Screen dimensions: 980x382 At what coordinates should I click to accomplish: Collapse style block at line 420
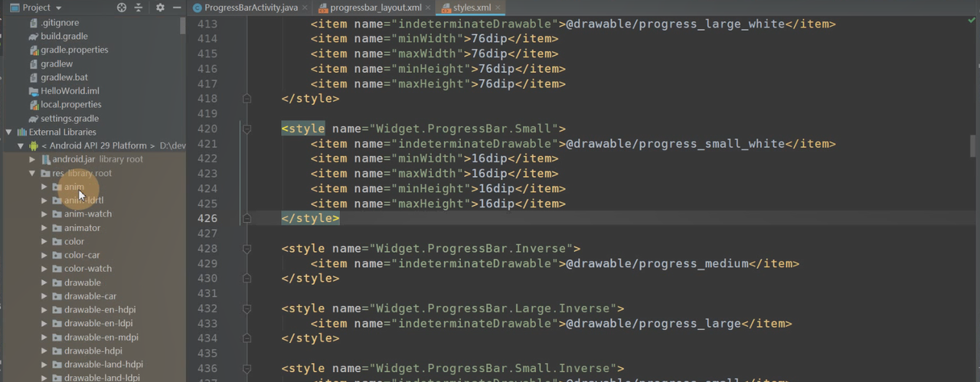click(247, 129)
